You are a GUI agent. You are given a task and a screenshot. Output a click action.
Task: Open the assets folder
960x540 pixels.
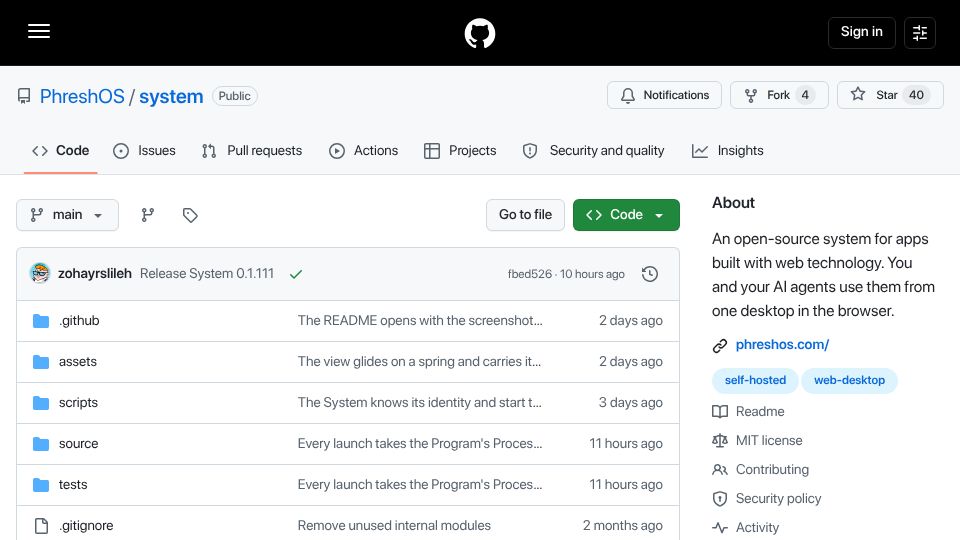78,362
